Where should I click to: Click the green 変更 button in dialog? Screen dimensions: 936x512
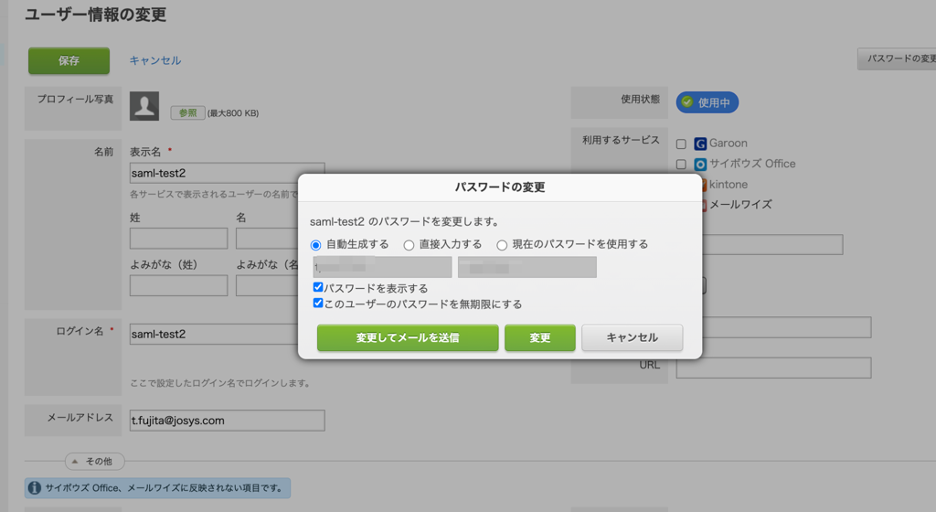540,338
